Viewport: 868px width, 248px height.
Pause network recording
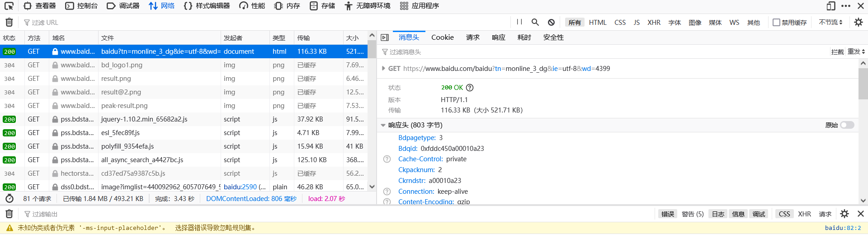[x=519, y=22]
